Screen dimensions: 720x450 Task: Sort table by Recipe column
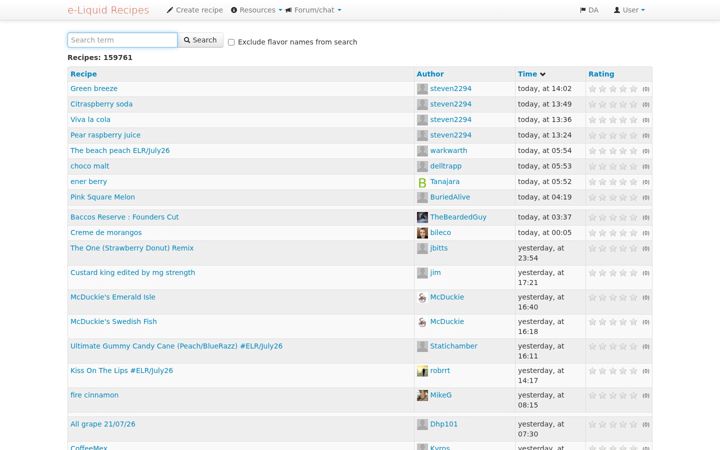[x=84, y=74]
